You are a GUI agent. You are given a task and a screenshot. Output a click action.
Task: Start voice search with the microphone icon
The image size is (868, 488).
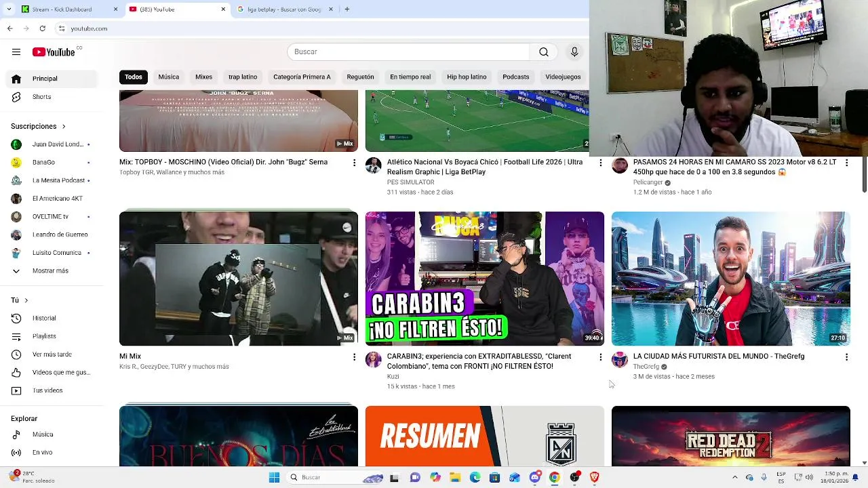point(574,52)
